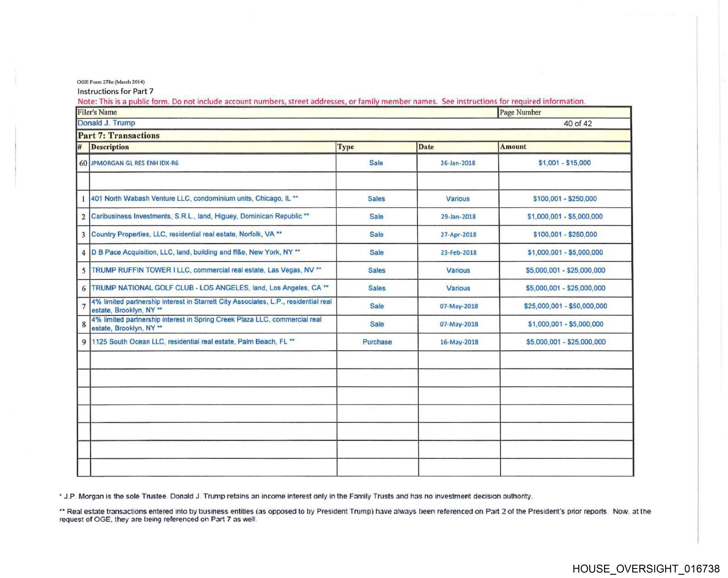Click the 401 North Wabash Venture LLC entry
Image resolution: width=728 pixels, height=578 pixels.
[x=194, y=199]
